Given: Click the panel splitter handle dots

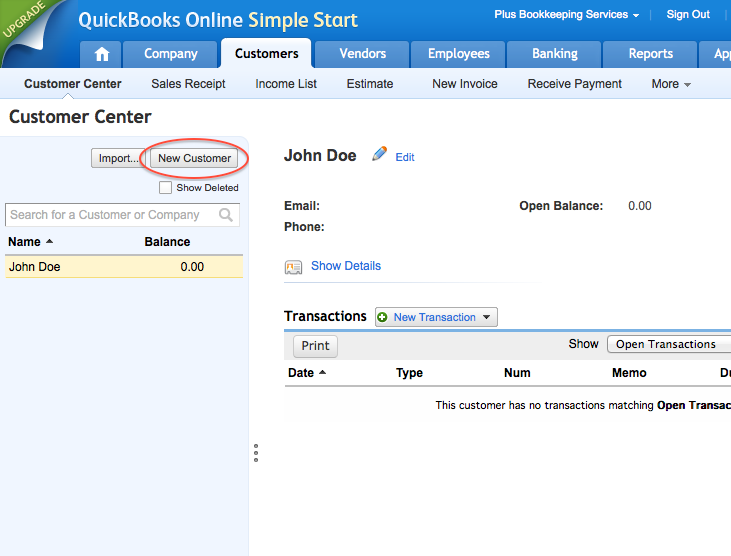Looking at the screenshot, I should (256, 453).
